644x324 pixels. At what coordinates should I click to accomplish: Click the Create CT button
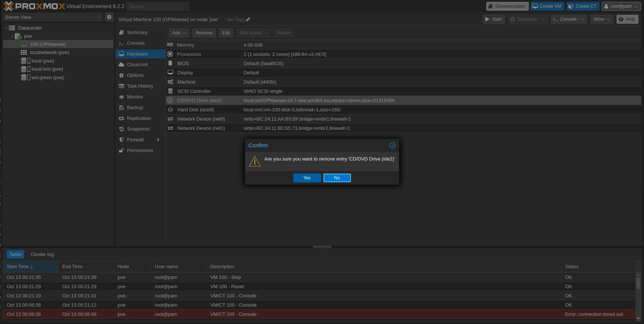tap(583, 6)
